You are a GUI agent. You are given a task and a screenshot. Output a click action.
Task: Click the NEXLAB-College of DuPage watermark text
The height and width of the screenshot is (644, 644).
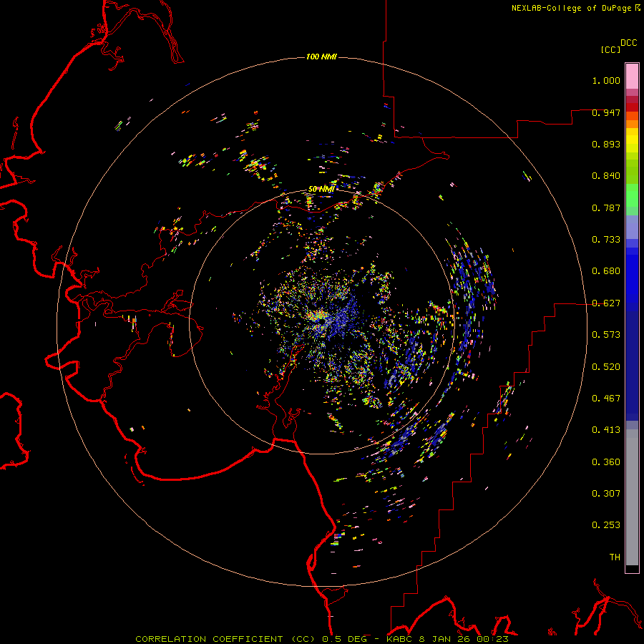coord(571,8)
